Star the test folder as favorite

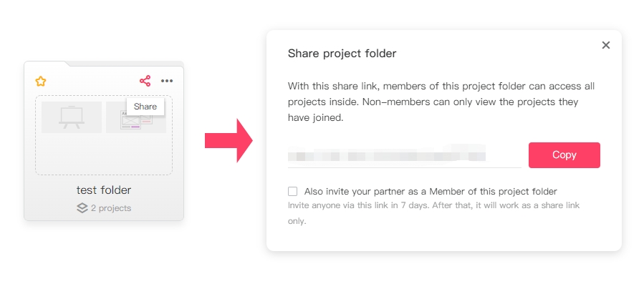40,82
